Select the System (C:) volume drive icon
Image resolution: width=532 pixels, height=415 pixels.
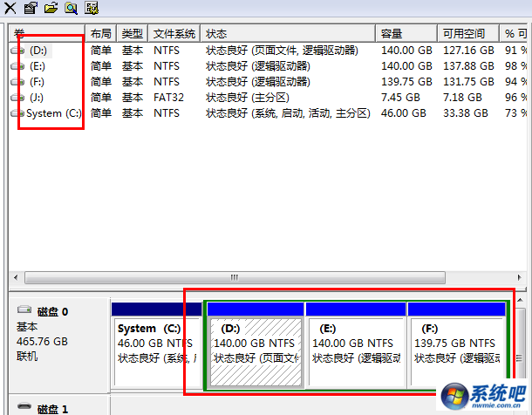[x=17, y=113]
